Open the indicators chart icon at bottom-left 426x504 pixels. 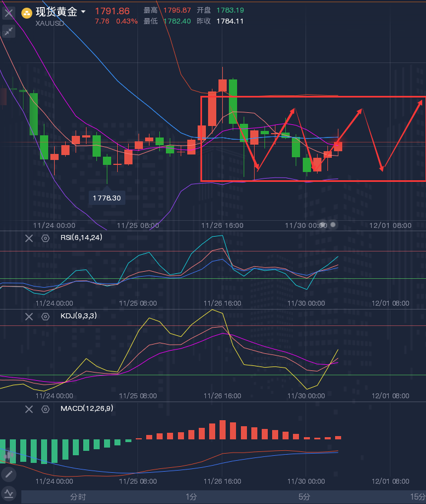[x=8, y=493]
